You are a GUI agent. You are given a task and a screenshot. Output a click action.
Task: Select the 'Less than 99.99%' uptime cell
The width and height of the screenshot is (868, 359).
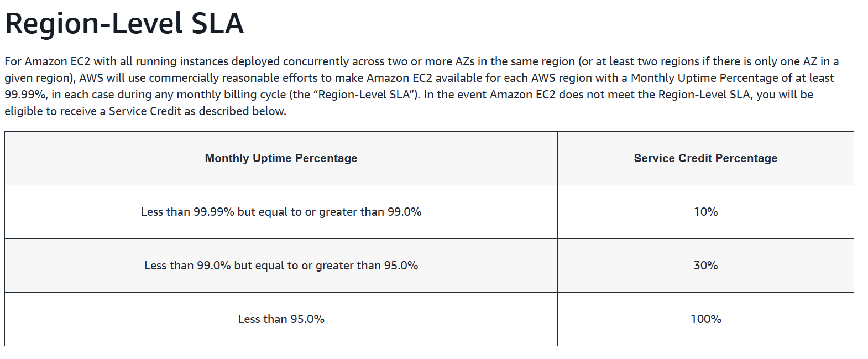coord(281,212)
